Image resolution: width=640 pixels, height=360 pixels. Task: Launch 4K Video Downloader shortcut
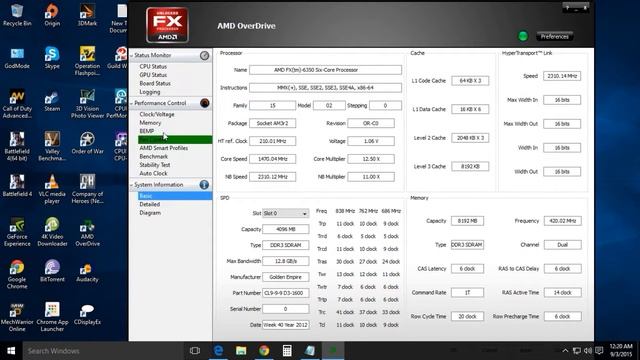click(52, 232)
